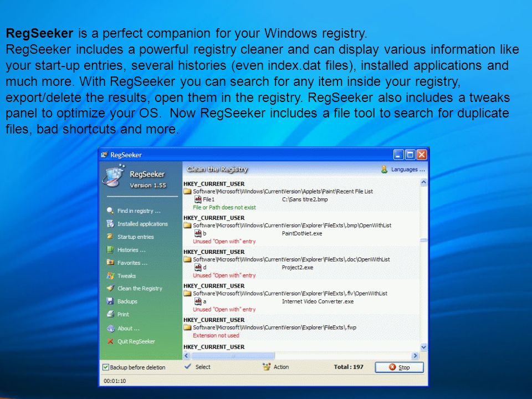
Task: Open Installed applications section
Action: point(142,223)
